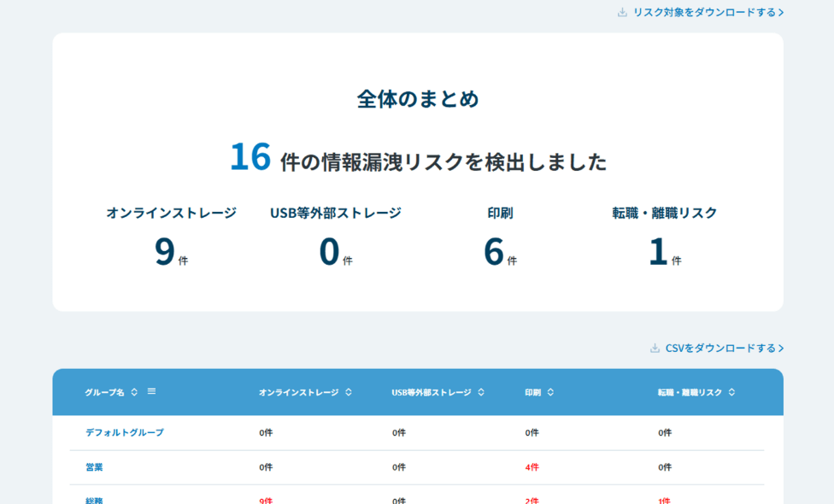
Task: Sort the グループ名 column with its sort arrows
Action: click(x=135, y=392)
